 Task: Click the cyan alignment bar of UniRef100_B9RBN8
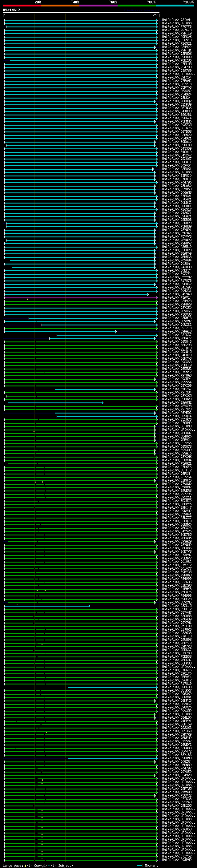point(112,758)
